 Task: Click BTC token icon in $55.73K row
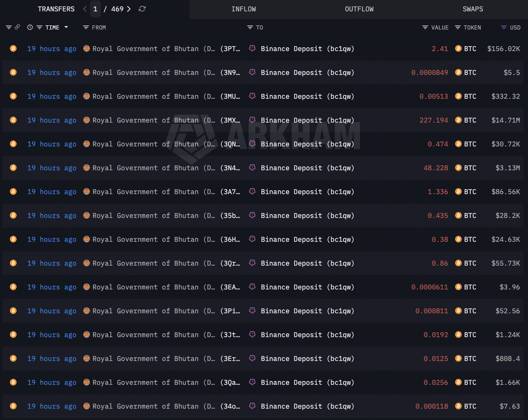[458, 263]
